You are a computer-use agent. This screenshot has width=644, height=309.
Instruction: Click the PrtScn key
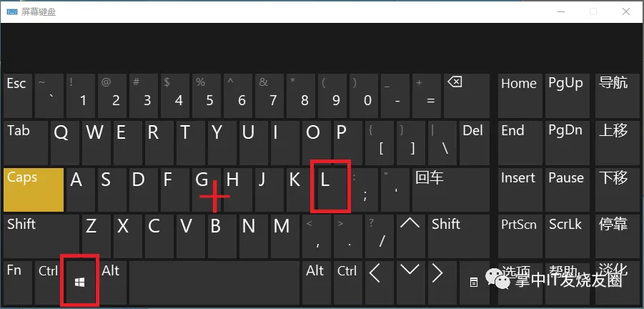point(520,237)
